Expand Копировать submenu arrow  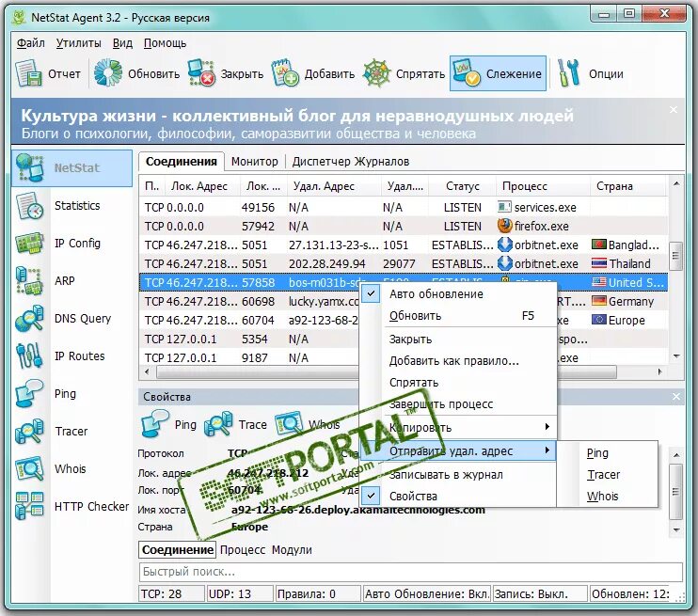(x=547, y=427)
